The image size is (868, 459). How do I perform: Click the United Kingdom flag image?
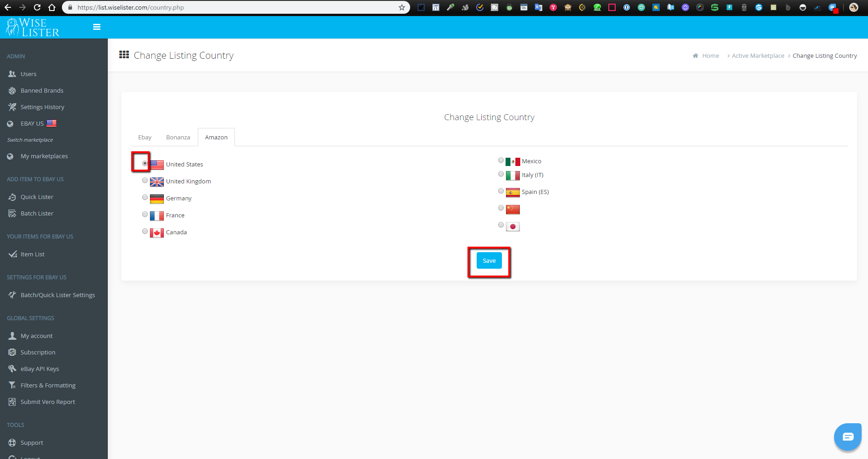(x=157, y=182)
